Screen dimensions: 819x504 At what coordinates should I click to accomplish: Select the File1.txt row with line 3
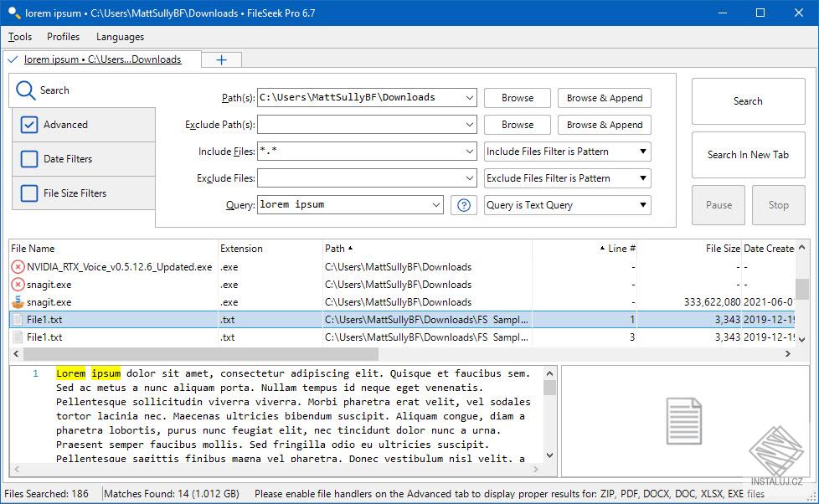402,337
